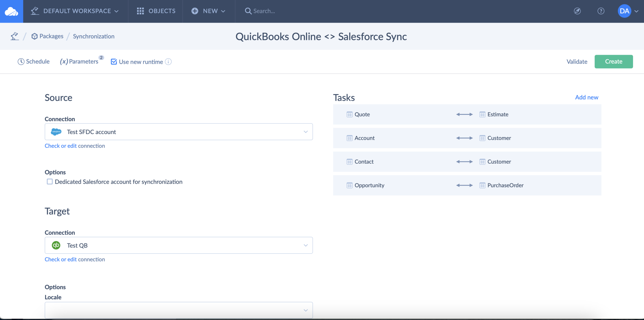The width and height of the screenshot is (644, 320).
Task: Click the Customer target in Account row
Action: pos(499,138)
